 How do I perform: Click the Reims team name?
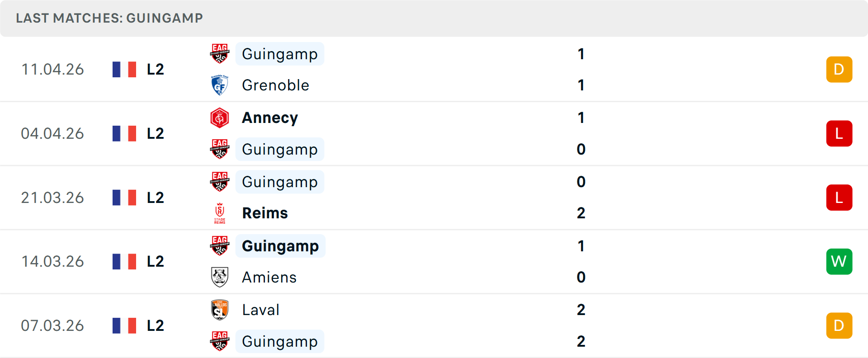coord(265,213)
